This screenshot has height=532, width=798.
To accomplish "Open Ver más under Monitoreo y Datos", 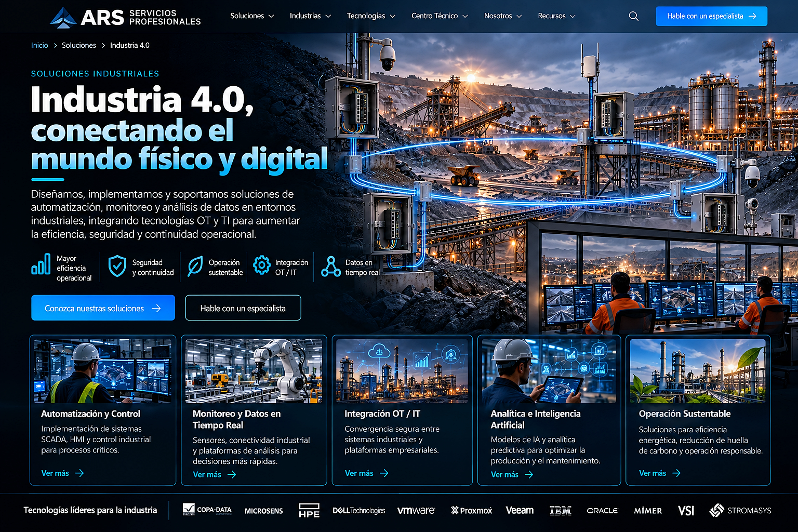I will click(x=214, y=475).
